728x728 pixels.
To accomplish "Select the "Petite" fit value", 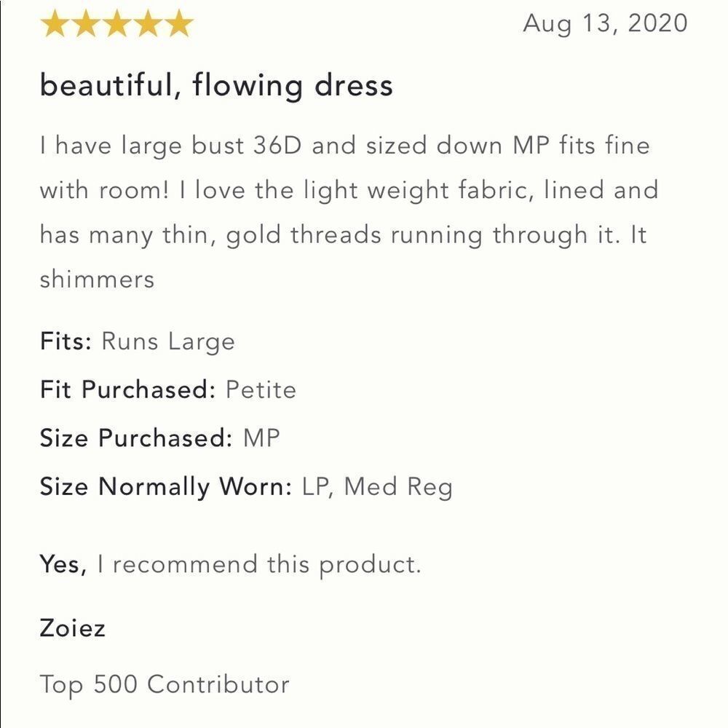I will 261,389.
